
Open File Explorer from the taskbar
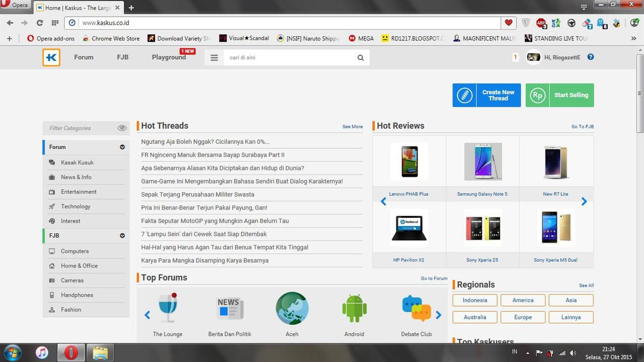coord(101,352)
